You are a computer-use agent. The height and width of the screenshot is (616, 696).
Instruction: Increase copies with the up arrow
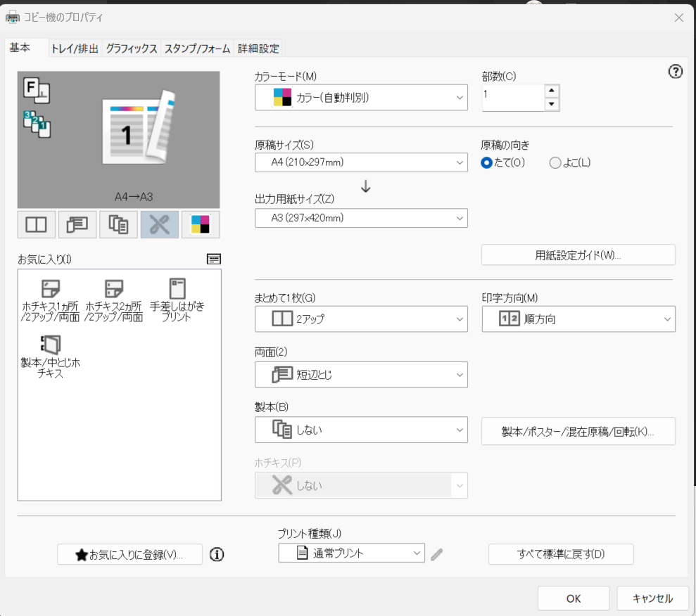pos(552,91)
